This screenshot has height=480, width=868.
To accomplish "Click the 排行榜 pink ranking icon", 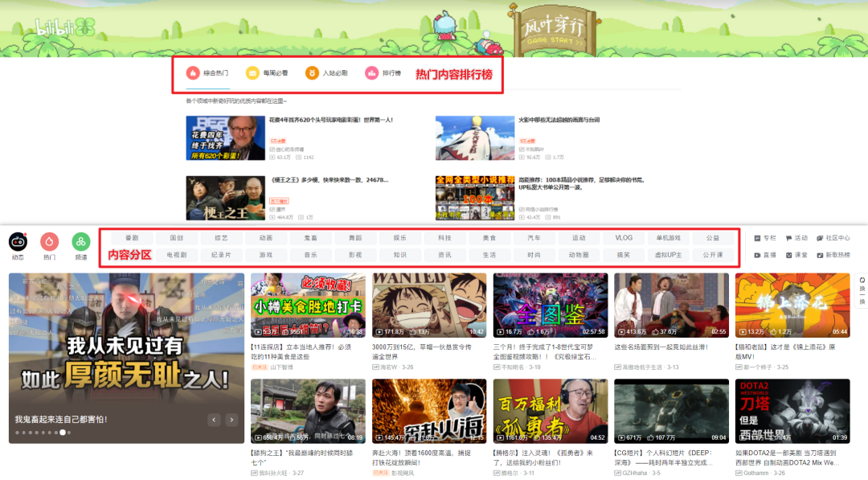I will point(371,73).
